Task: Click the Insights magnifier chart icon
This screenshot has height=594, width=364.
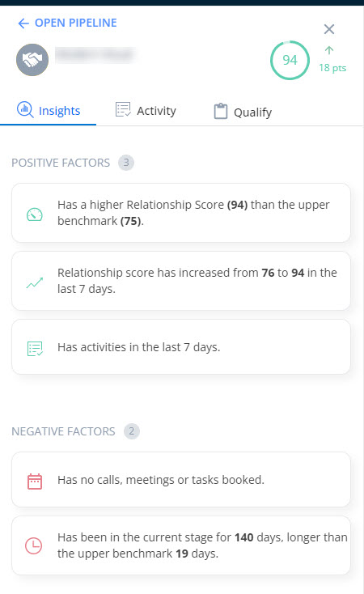Action: point(25,110)
